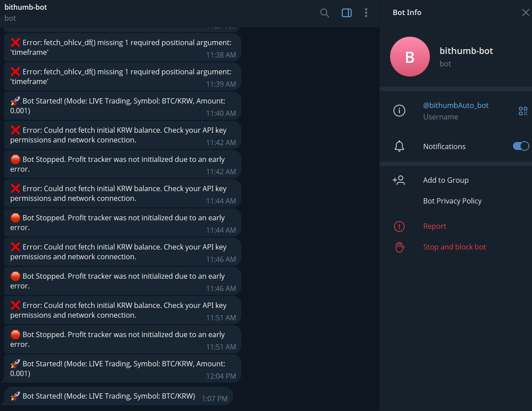This screenshot has height=411, width=532.
Task: Click the stop sign emoji in 11:51 AM message
Action: [x=15, y=334]
